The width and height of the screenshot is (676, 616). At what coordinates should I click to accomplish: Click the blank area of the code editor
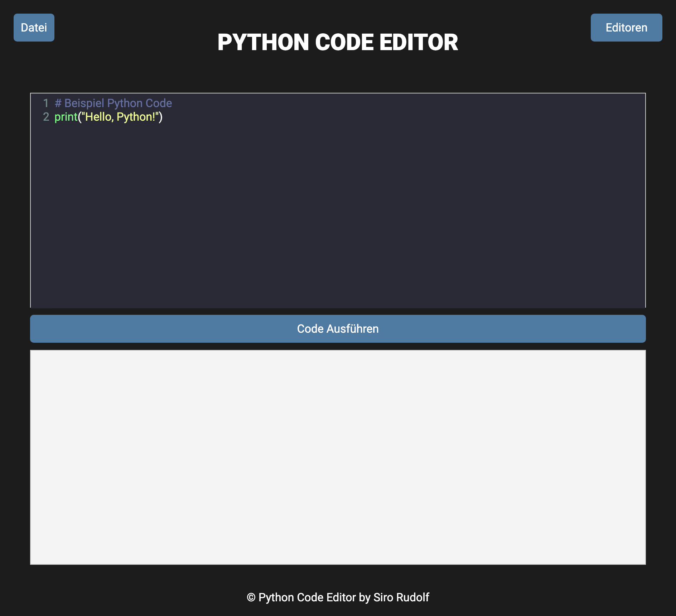coord(338,215)
